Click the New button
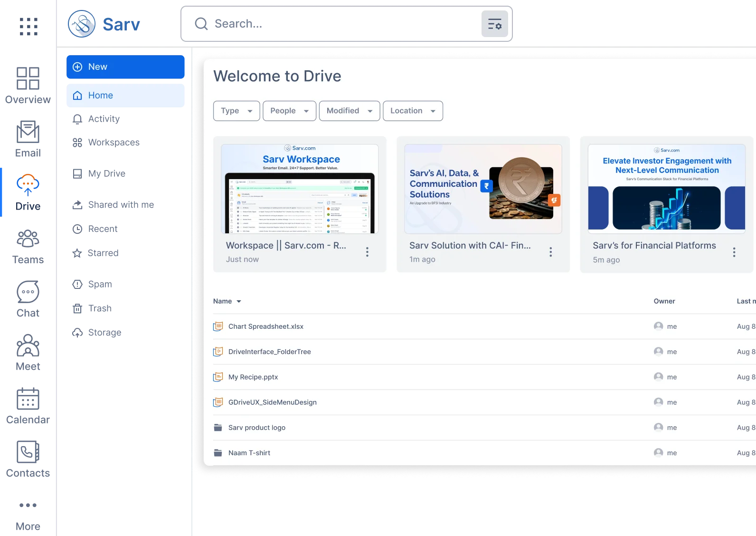This screenshot has height=536, width=756. [x=125, y=67]
